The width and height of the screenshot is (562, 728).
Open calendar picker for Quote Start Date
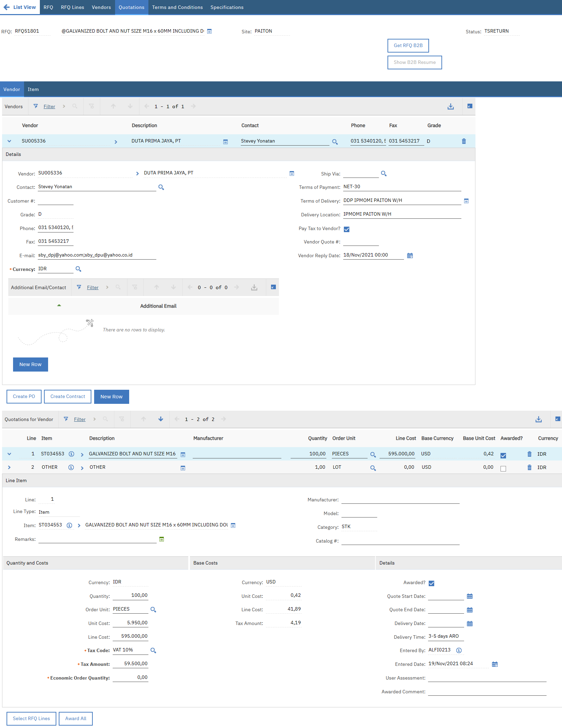(x=470, y=596)
